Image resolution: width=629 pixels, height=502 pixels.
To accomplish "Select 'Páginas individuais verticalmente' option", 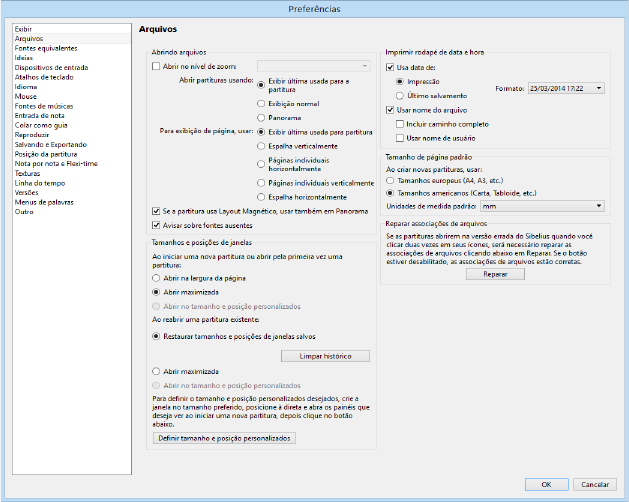I will (x=261, y=183).
